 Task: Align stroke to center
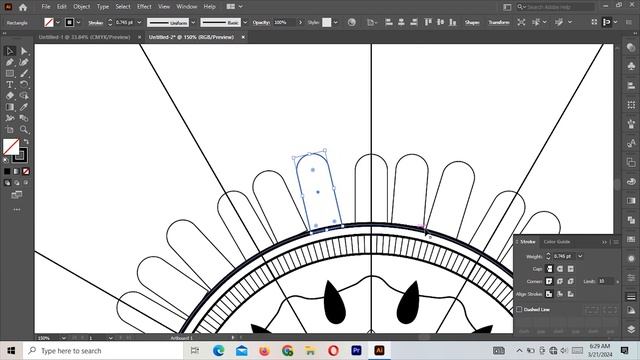pos(549,294)
